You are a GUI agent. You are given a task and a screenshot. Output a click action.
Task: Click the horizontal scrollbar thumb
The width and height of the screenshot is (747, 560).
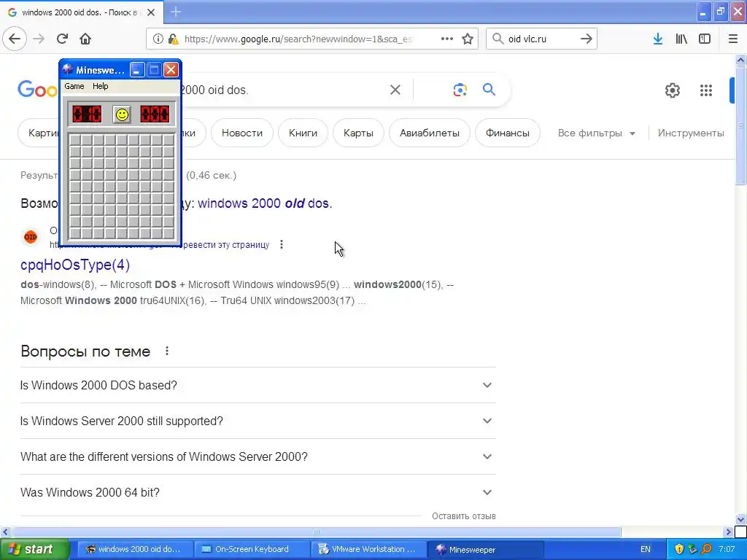pos(317,532)
